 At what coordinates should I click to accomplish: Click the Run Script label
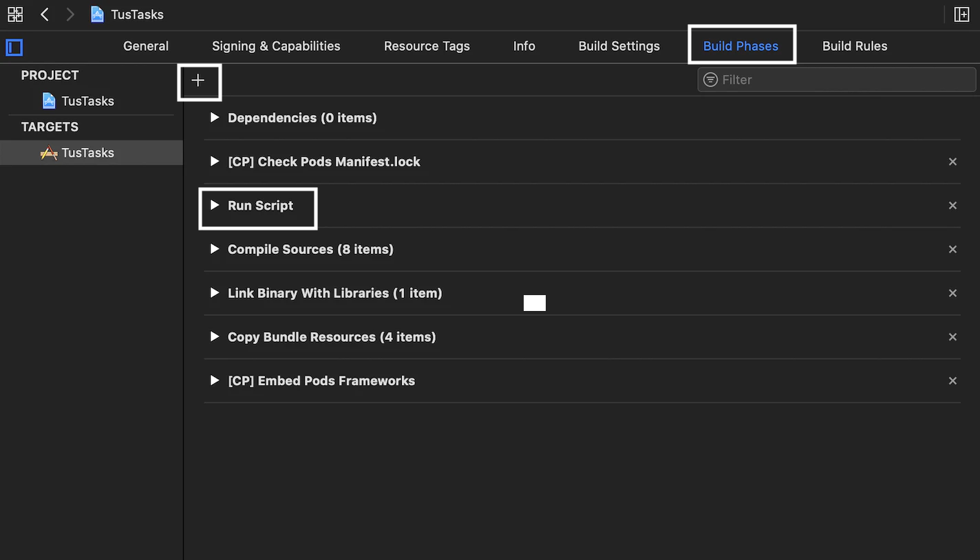click(x=261, y=206)
